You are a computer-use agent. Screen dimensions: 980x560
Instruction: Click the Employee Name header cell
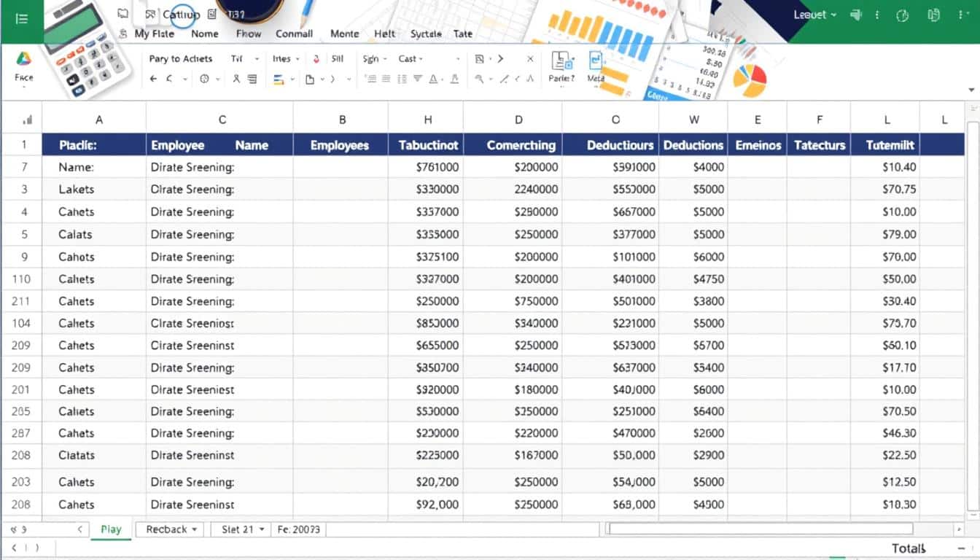[219, 145]
